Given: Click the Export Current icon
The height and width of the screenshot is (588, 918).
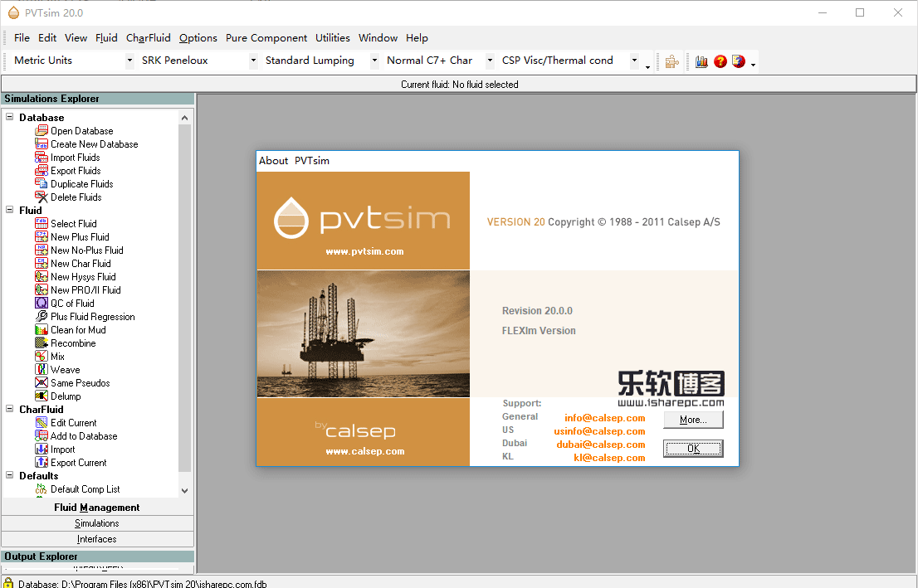Looking at the screenshot, I should (41, 462).
